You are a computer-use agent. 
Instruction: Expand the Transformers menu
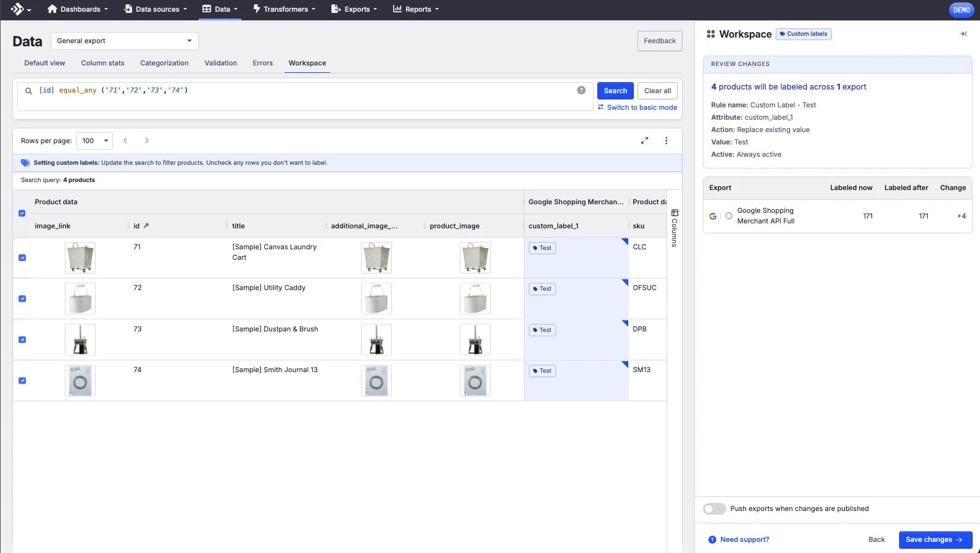[x=284, y=9]
